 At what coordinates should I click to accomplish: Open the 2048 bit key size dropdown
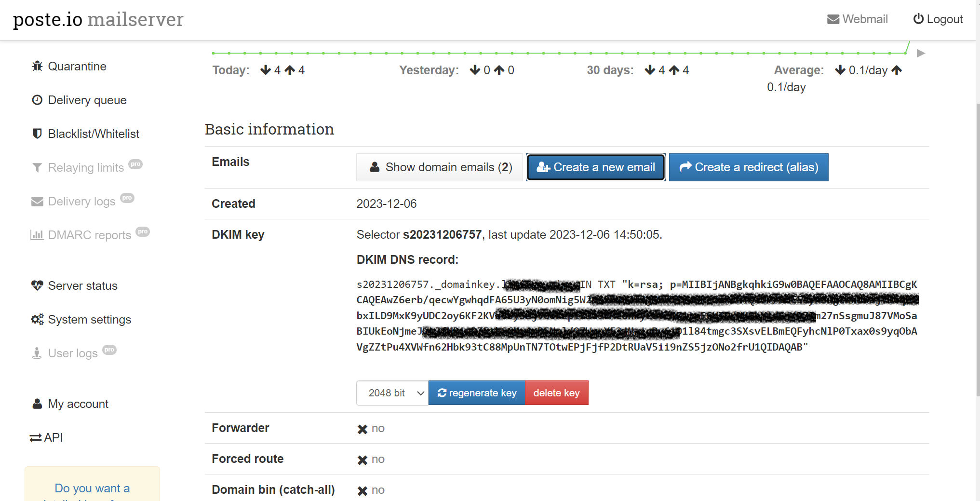(x=392, y=393)
